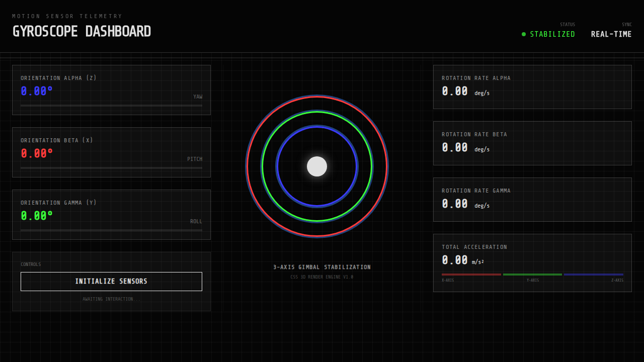Click the X-AXIS red legend marker
The width and height of the screenshot is (644, 362).
click(471, 274)
